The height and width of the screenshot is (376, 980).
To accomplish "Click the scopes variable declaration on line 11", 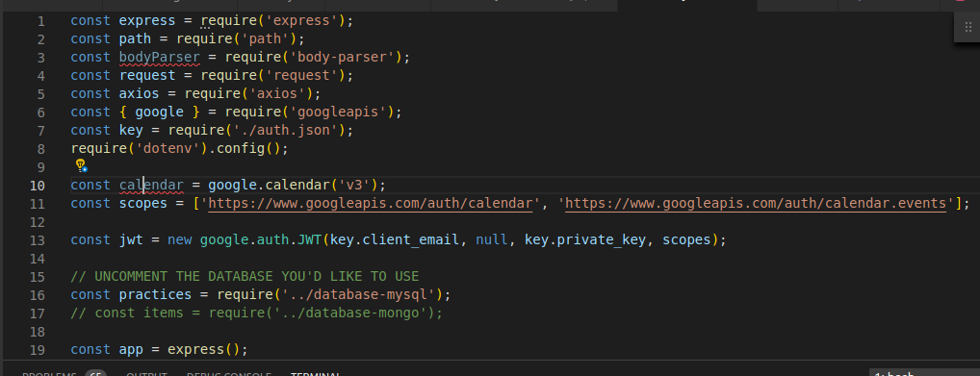I will [143, 204].
